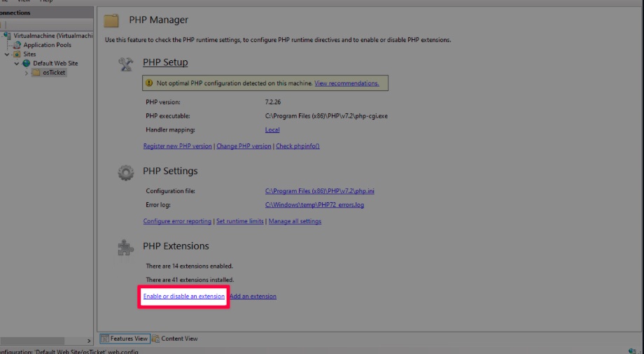Select Application Pools in Connections tree
The image size is (644, 354).
47,45
